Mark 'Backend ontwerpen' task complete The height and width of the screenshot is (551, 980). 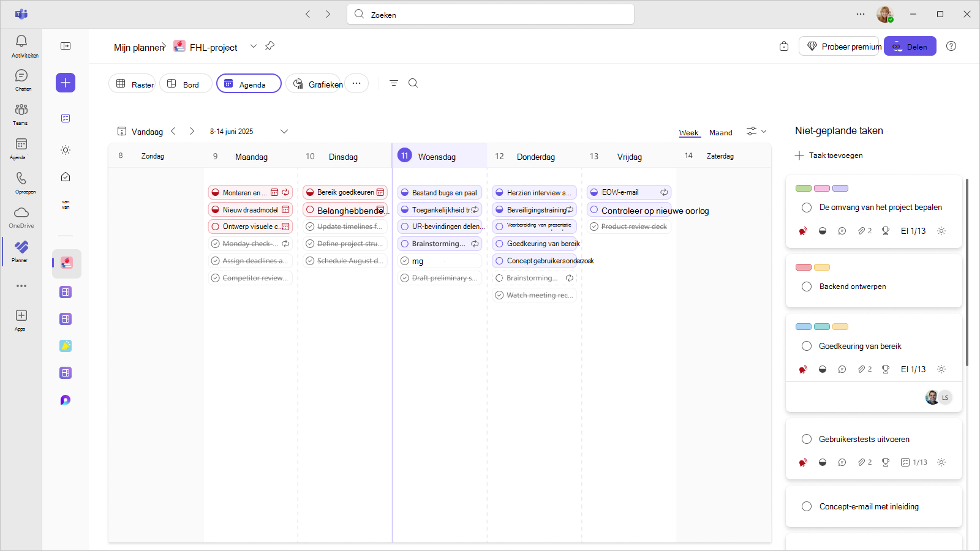coord(807,287)
